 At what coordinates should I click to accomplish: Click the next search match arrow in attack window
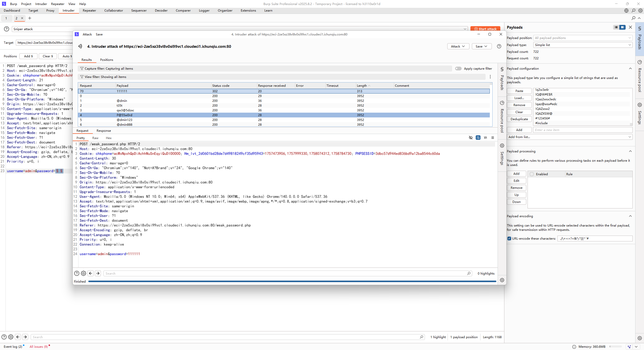pos(98,273)
